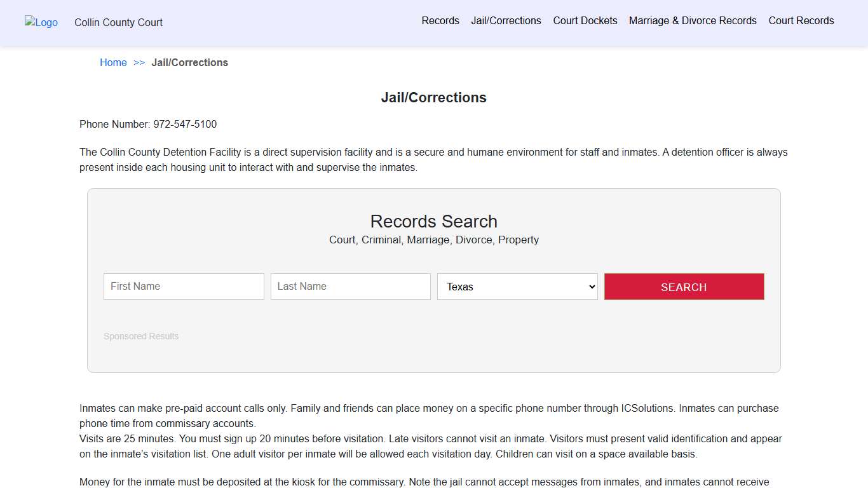Select the Jail/Corrections breadcrumb
Image resolution: width=868 pixels, height=488 pixels.
pos(189,62)
